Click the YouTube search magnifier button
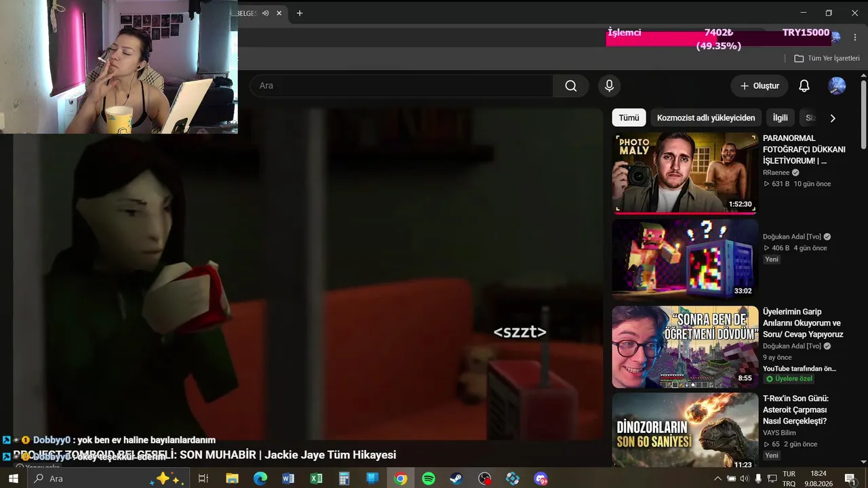The height and width of the screenshot is (488, 868). click(x=571, y=86)
